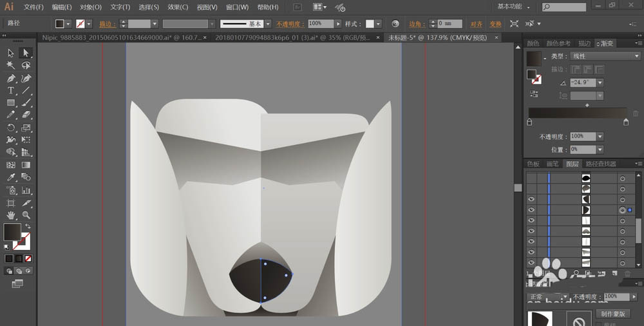This screenshot has width=644, height=326.
Task: Select the Magic Wand tool
Action: pyautogui.click(x=11, y=65)
